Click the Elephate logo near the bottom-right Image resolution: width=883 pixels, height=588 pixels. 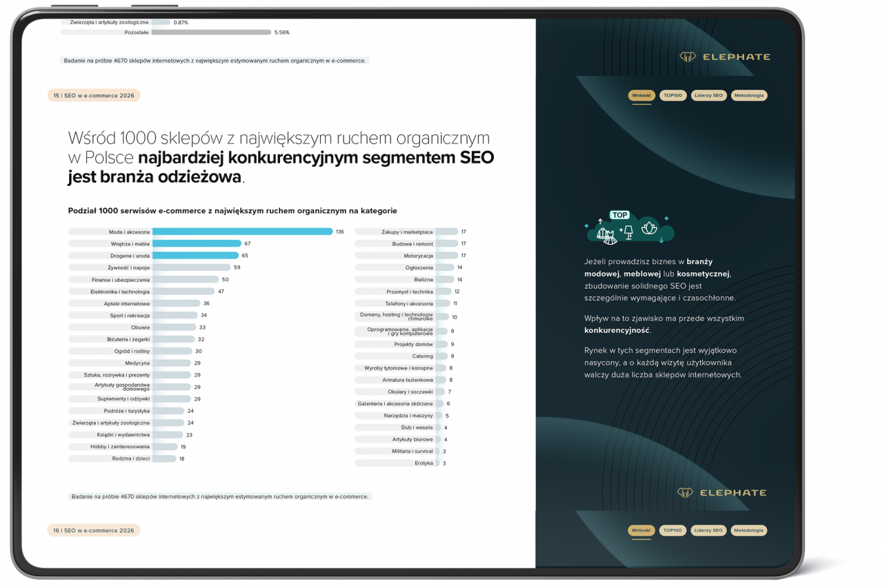pyautogui.click(x=723, y=492)
